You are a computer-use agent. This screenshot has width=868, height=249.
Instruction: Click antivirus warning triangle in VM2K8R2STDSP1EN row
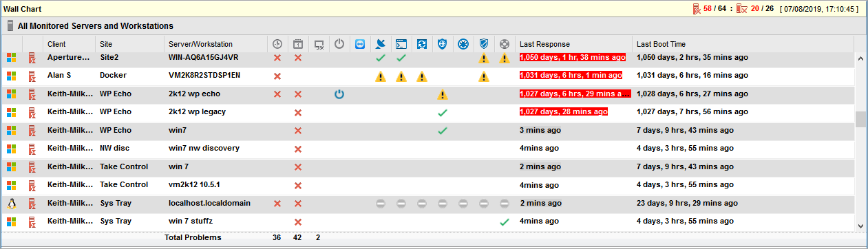tap(484, 76)
